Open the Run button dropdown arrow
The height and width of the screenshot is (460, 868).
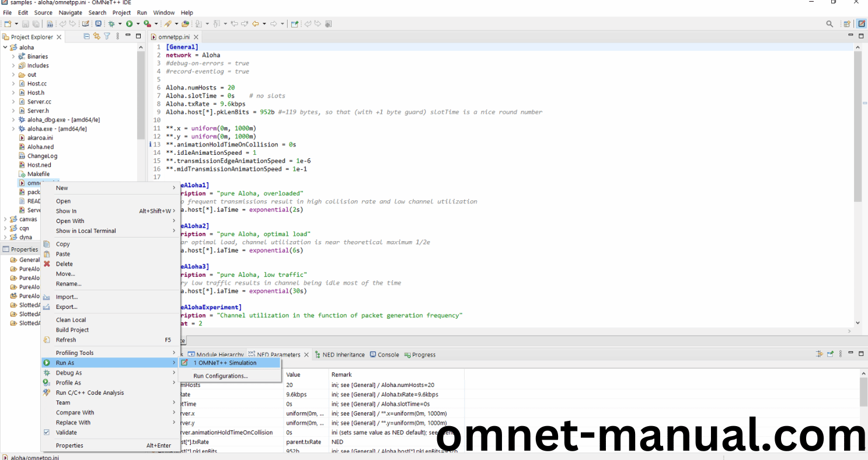click(138, 23)
